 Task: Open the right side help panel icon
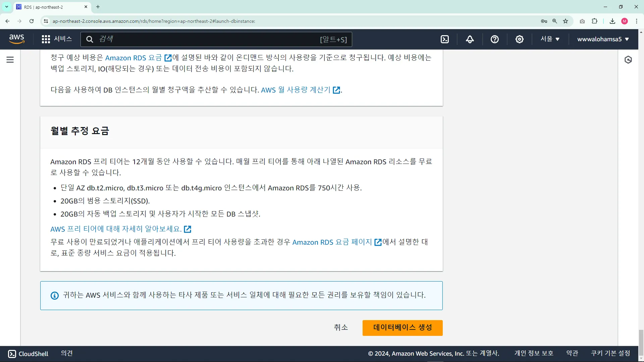[x=628, y=60]
